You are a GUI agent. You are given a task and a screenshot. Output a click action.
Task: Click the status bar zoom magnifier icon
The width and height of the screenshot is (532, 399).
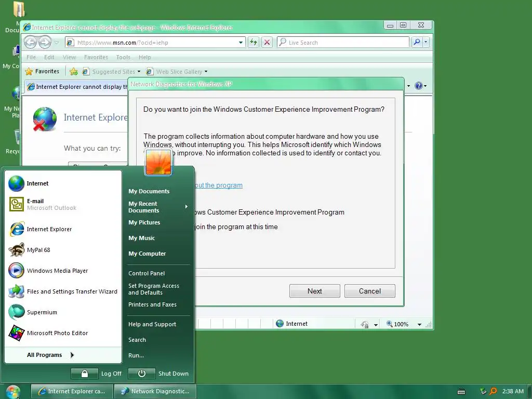390,324
